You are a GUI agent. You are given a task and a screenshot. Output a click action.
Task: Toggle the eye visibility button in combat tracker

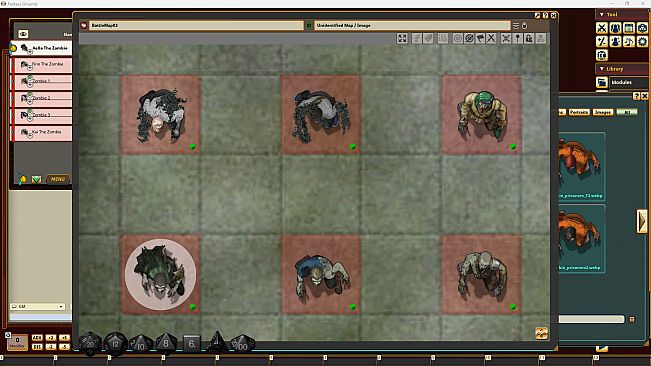tap(23, 34)
